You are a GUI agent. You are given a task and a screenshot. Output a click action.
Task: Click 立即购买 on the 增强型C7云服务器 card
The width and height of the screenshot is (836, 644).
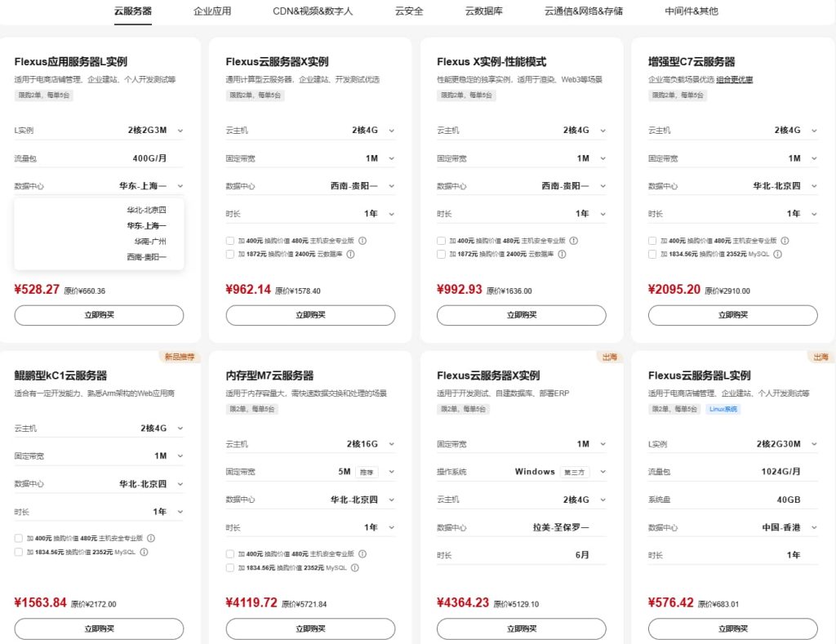[732, 315]
